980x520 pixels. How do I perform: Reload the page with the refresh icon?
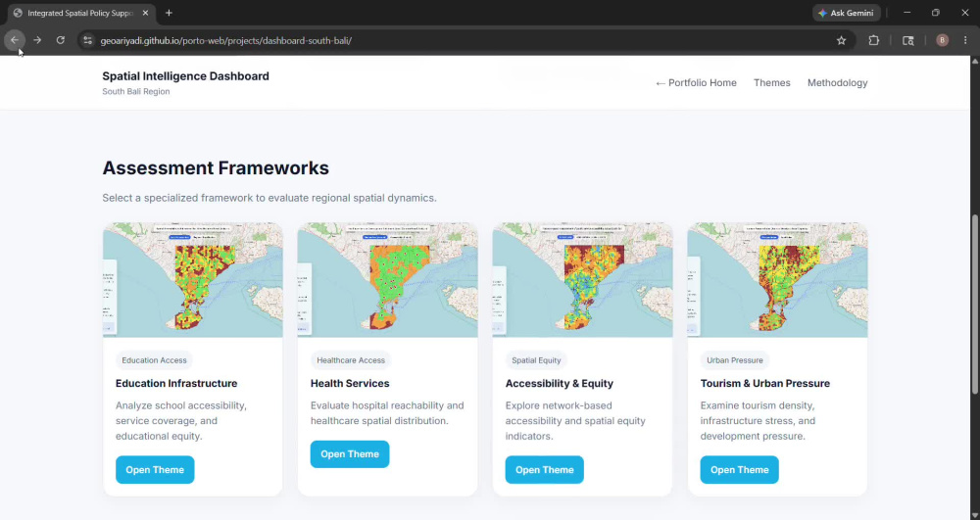click(61, 40)
